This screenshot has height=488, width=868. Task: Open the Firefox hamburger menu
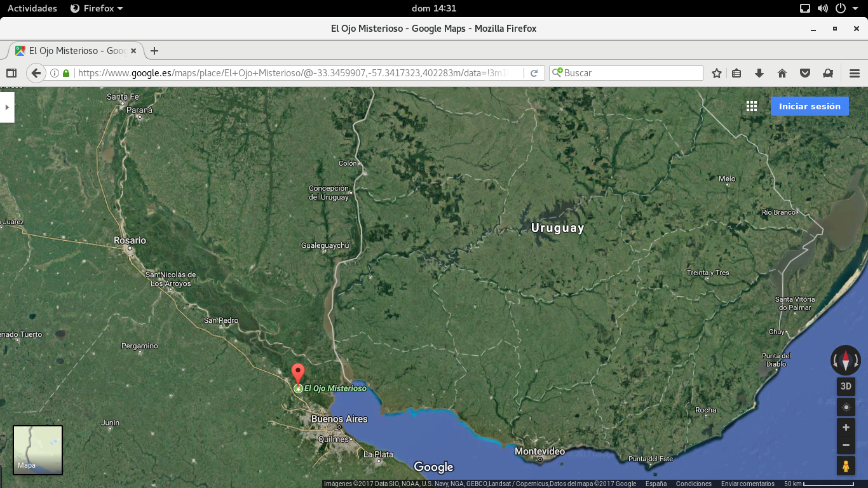tap(855, 73)
